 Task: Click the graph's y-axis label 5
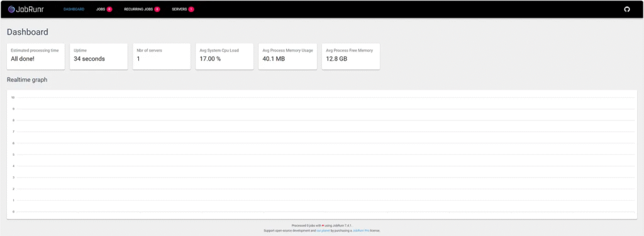pyautogui.click(x=14, y=154)
